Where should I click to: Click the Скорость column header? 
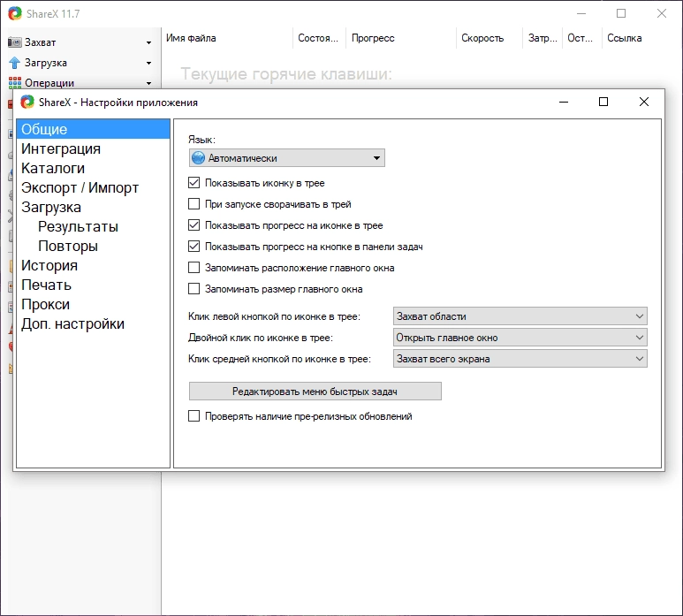pos(489,38)
